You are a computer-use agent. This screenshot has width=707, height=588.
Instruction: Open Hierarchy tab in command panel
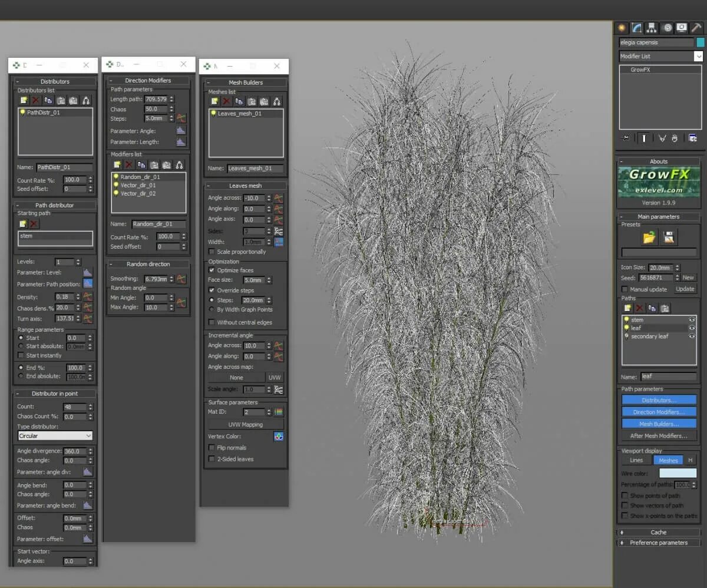pyautogui.click(x=652, y=28)
